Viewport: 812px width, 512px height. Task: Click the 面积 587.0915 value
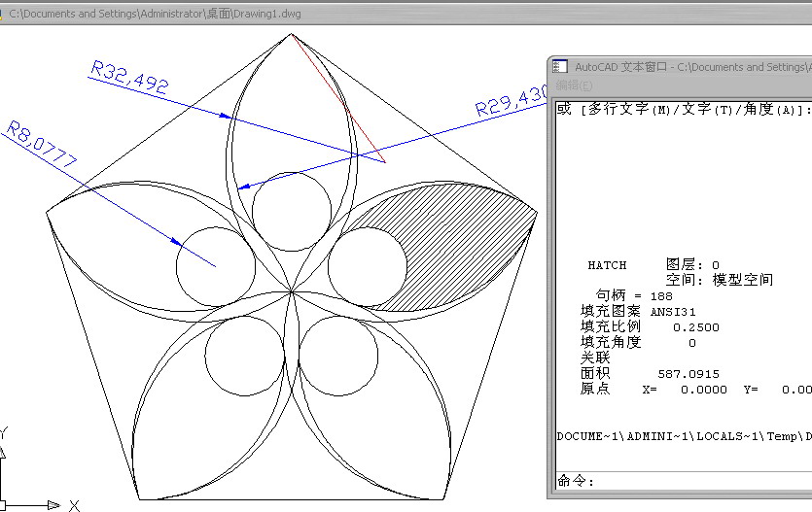(x=688, y=374)
